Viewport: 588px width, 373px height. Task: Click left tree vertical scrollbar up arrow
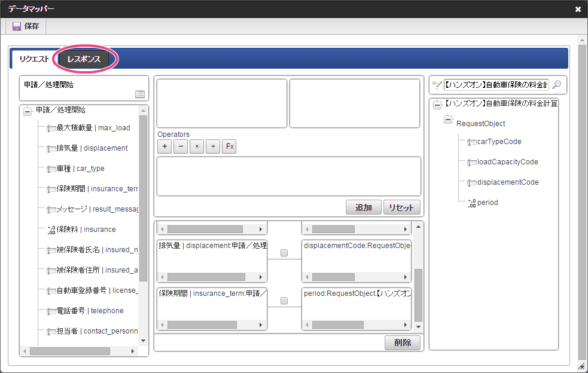coord(143,111)
